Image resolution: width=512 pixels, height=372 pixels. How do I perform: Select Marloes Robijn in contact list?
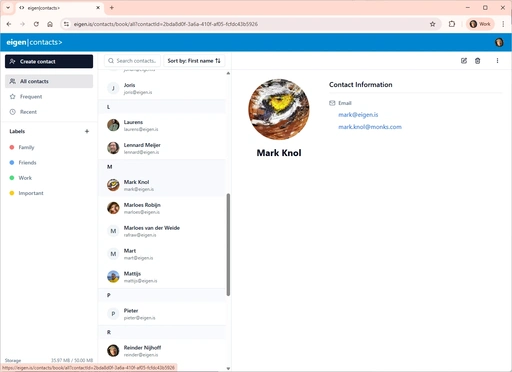coord(162,208)
